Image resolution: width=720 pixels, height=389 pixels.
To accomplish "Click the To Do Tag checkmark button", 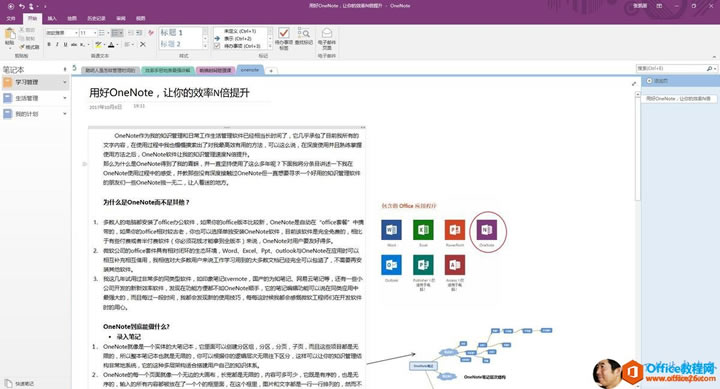I will pyautogui.click(x=284, y=38).
